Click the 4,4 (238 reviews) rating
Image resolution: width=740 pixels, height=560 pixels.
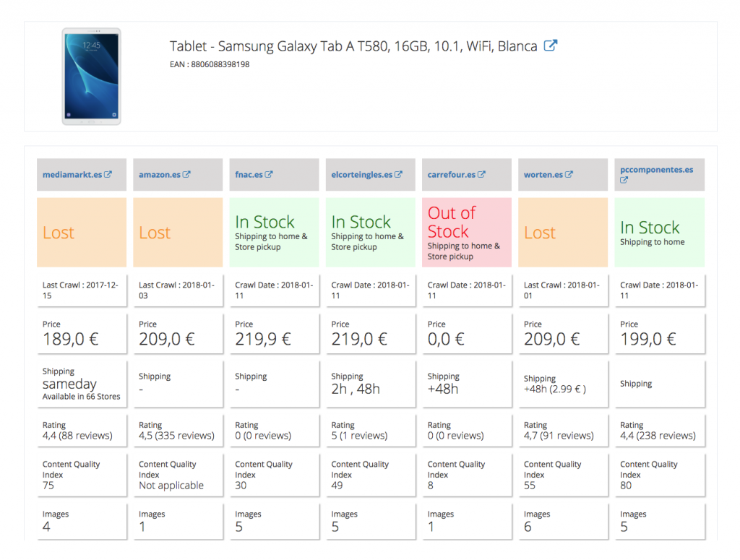point(658,436)
